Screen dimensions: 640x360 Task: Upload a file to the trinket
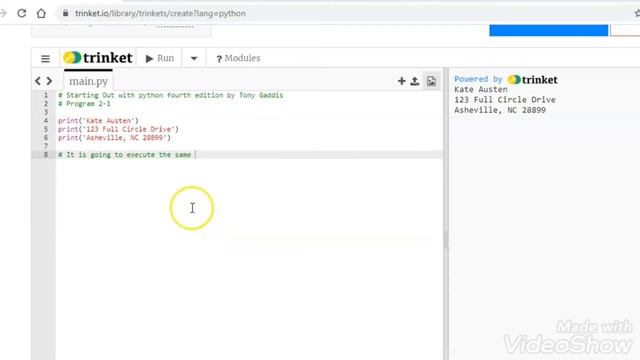coord(415,81)
